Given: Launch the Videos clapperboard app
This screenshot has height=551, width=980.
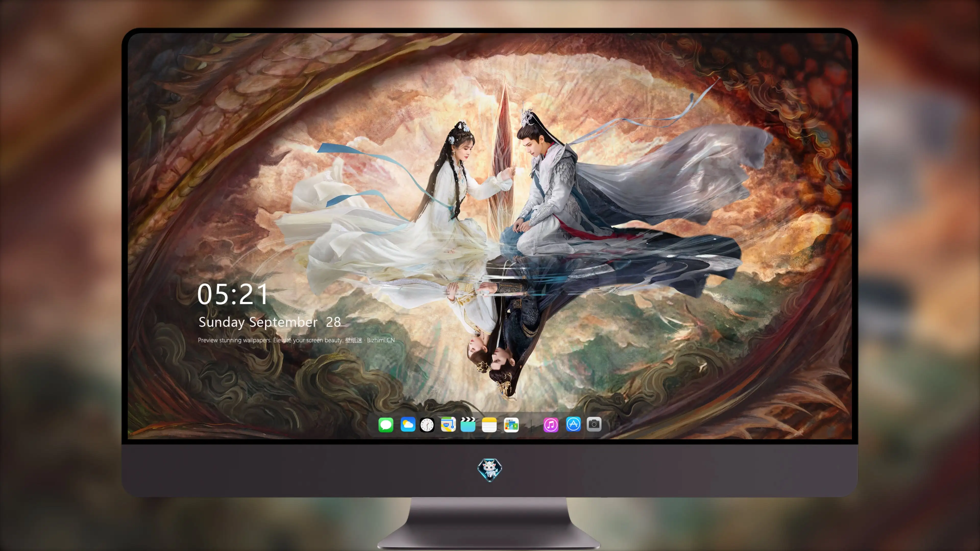Looking at the screenshot, I should pos(468,424).
